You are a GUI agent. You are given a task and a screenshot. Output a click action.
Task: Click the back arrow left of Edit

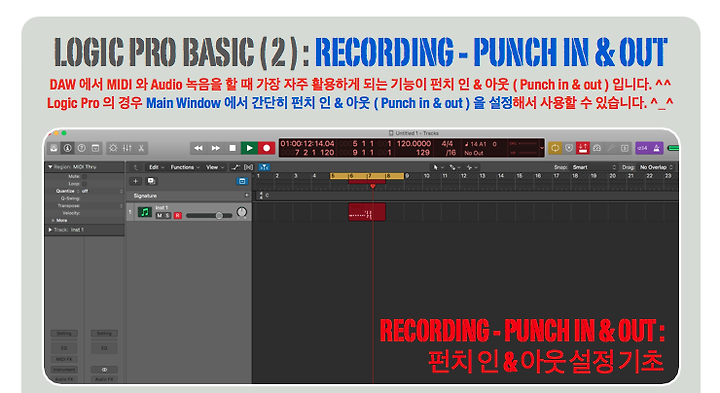point(136,167)
